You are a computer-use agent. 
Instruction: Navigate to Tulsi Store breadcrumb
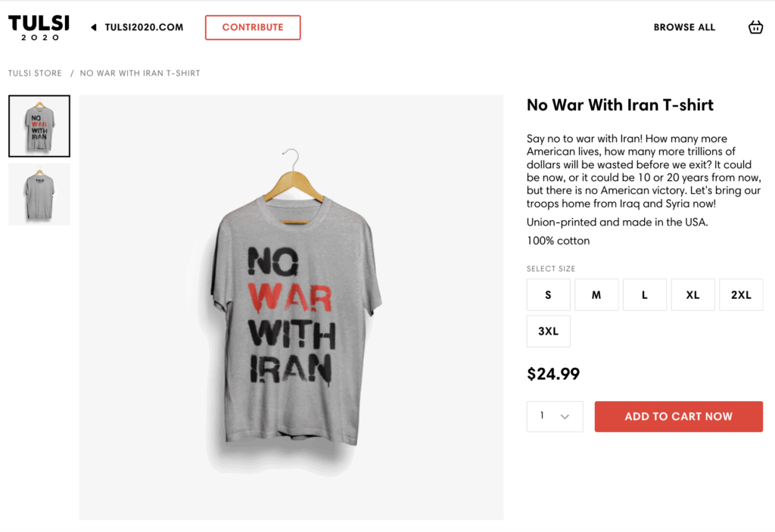pyautogui.click(x=35, y=73)
